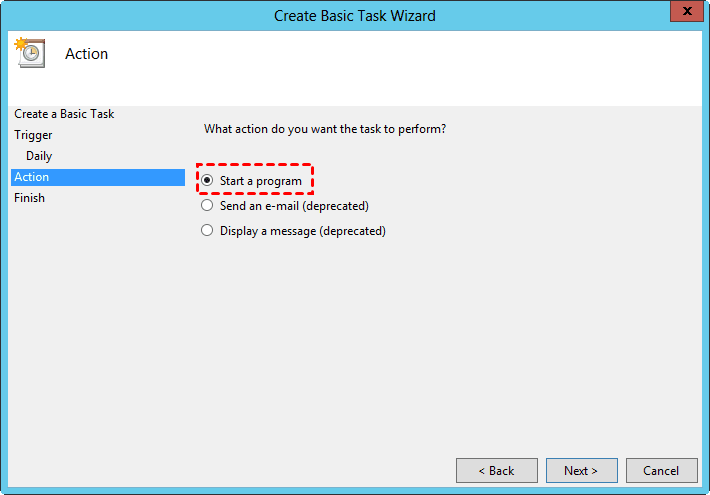Click empty sidebar space below Finish
The height and width of the screenshot is (495, 710).
pos(97,320)
